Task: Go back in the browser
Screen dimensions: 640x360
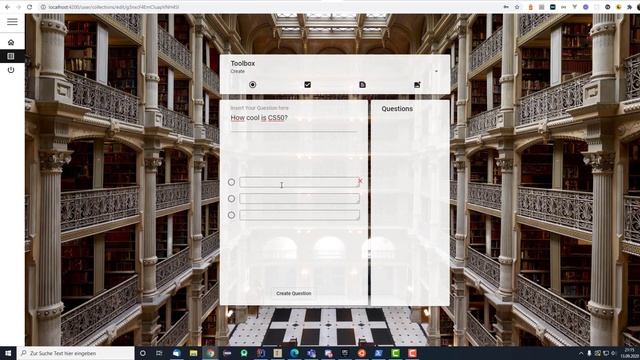Action: pos(7,7)
